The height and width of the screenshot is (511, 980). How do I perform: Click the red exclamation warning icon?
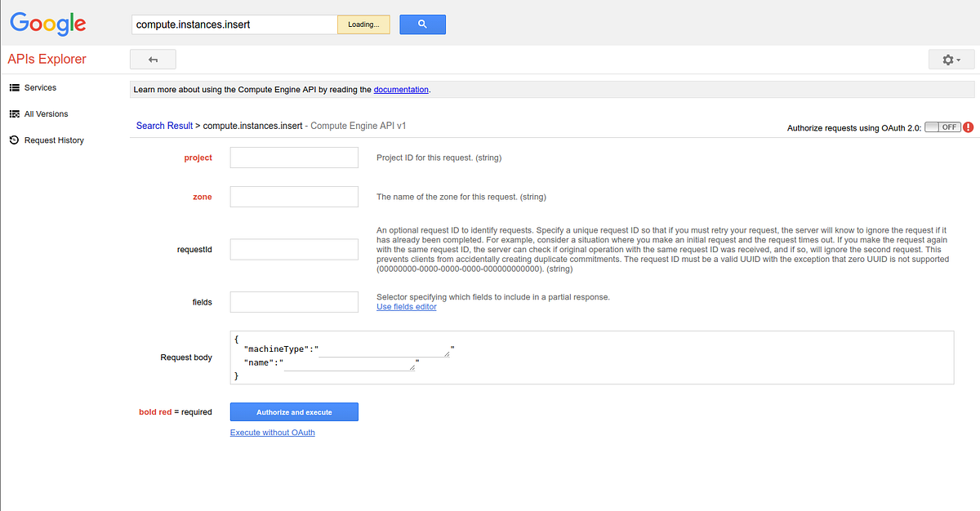tap(968, 127)
